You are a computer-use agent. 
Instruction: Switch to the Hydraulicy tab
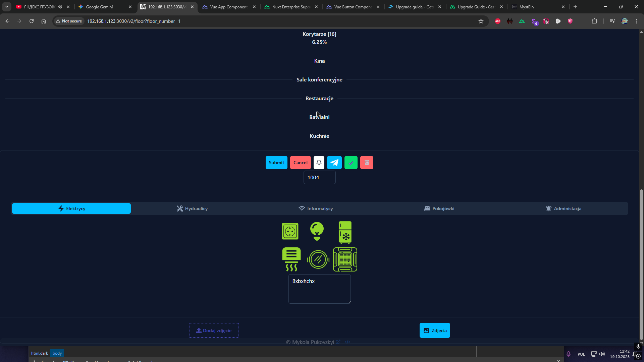click(x=192, y=208)
